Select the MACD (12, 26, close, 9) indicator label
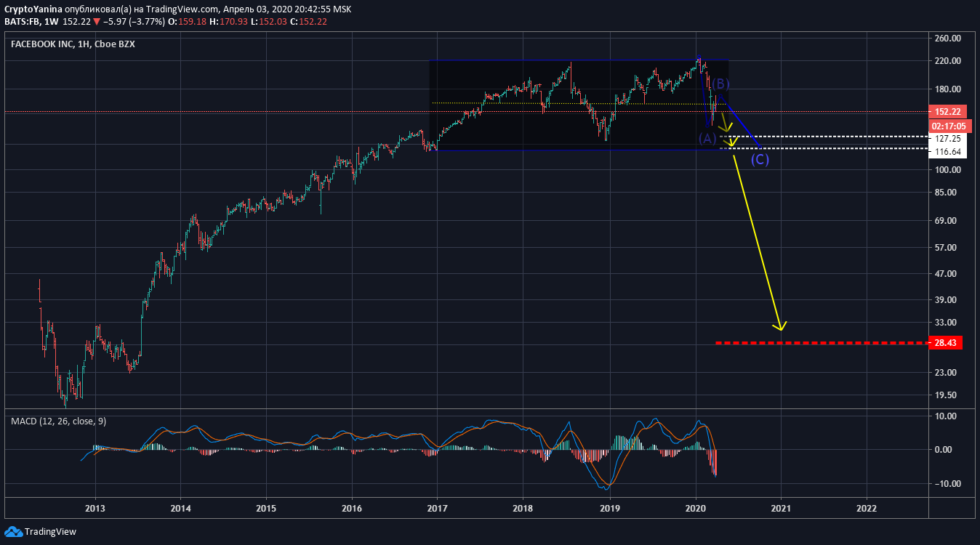980x545 pixels. [x=58, y=421]
